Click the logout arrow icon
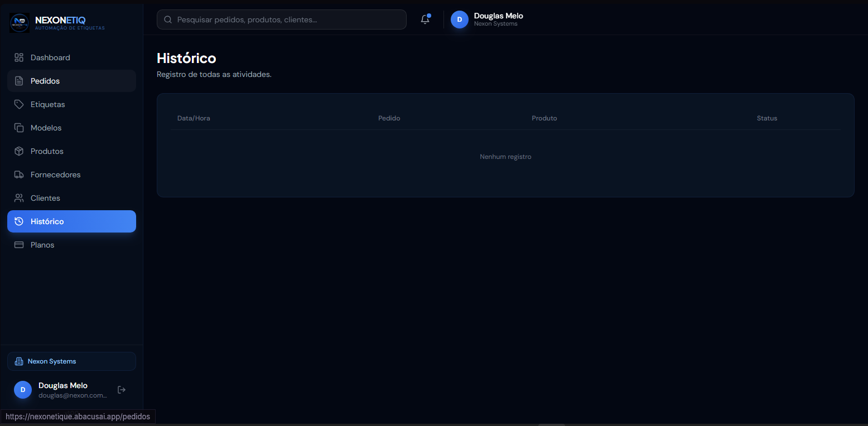The image size is (868, 426). (122, 390)
